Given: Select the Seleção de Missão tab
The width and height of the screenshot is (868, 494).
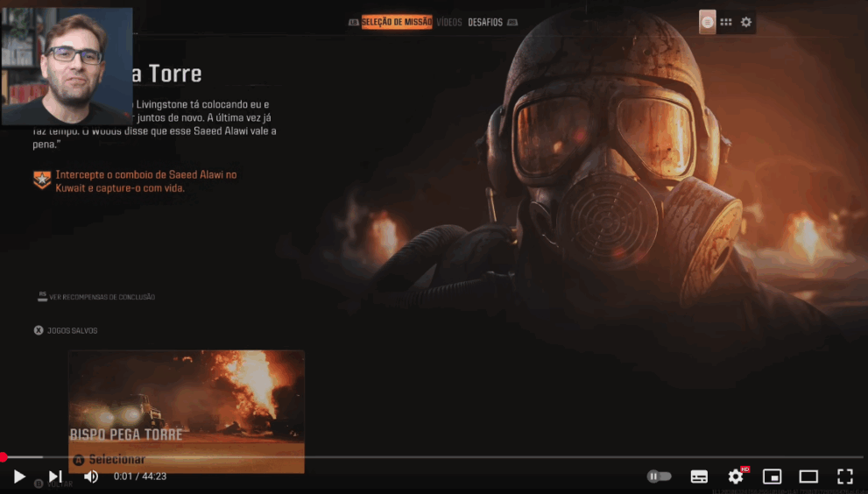Looking at the screenshot, I should [397, 22].
